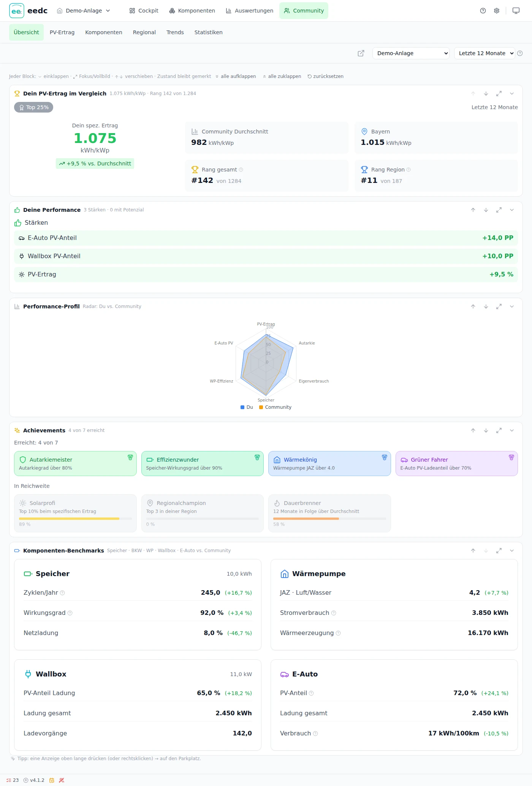Move Dein PV-Ertrag im Vergleich block down
The height and width of the screenshot is (786, 532).
point(486,94)
